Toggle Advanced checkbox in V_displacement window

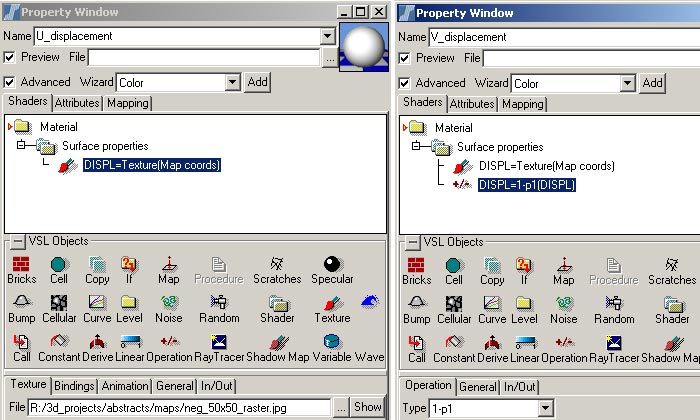pyautogui.click(x=404, y=83)
